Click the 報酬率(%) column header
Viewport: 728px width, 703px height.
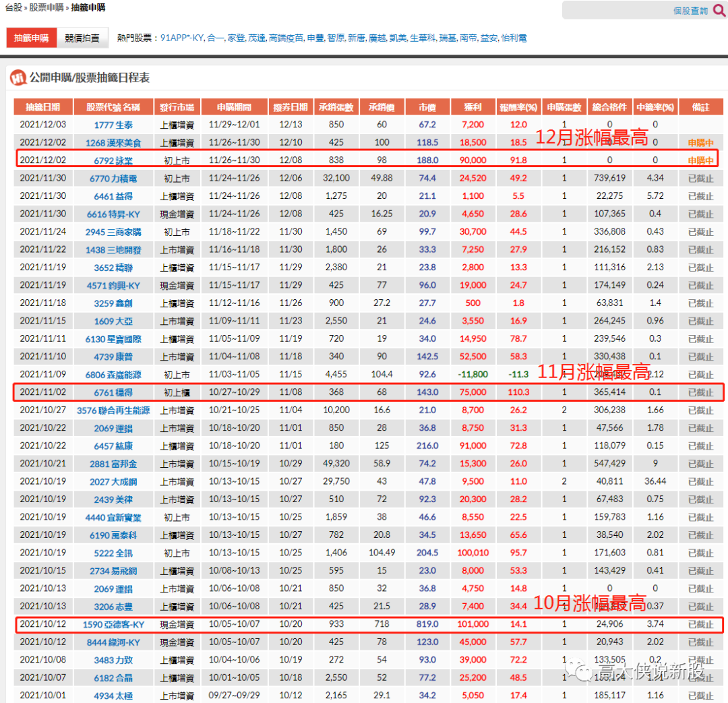point(519,107)
